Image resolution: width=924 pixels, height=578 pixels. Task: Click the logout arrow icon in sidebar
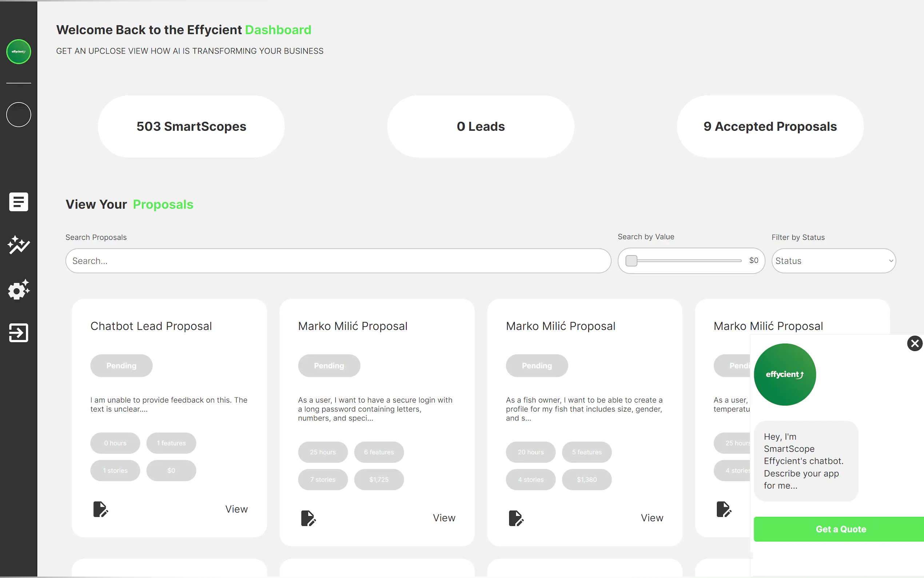[18, 333]
